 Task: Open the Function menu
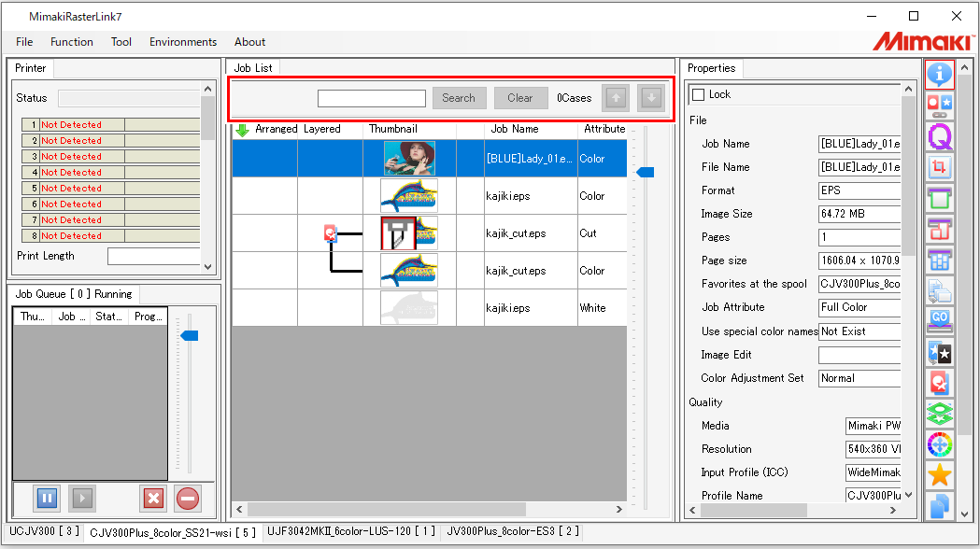[x=72, y=42]
